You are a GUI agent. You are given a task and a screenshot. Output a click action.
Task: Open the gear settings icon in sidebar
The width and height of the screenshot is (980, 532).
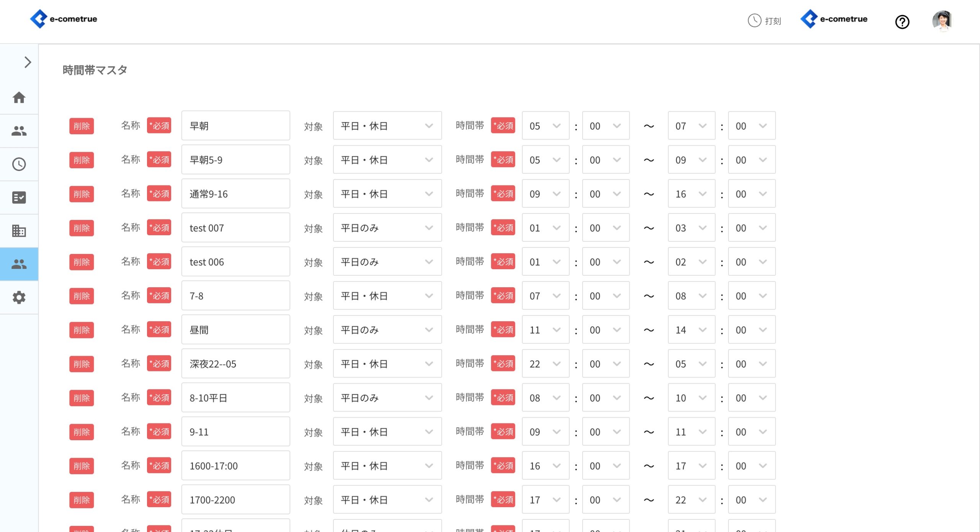coord(19,298)
